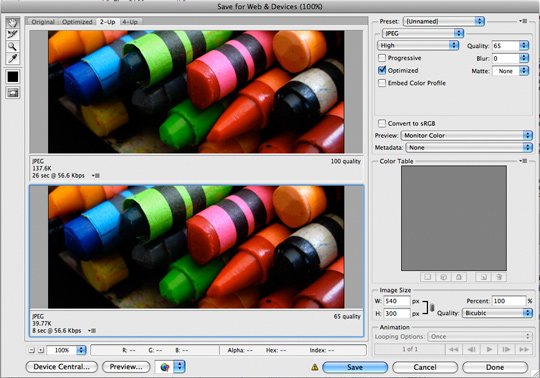The height and width of the screenshot is (378, 540).
Task: Click the Device Central button
Action: (62, 367)
